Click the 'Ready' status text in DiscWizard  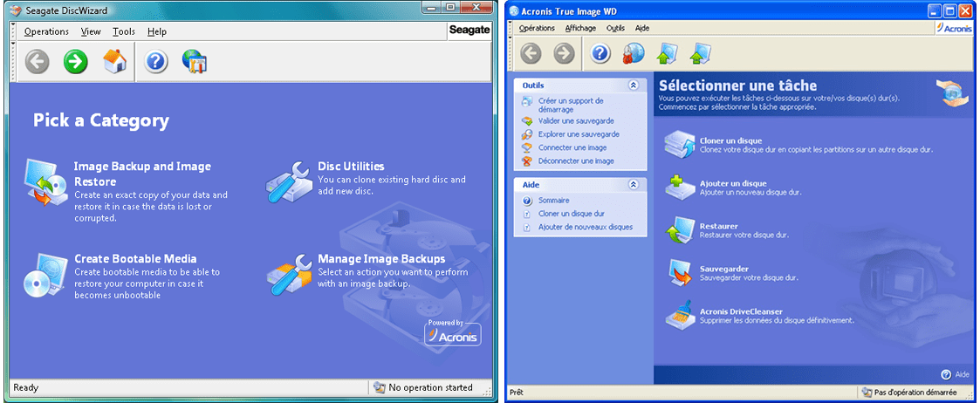click(x=25, y=387)
